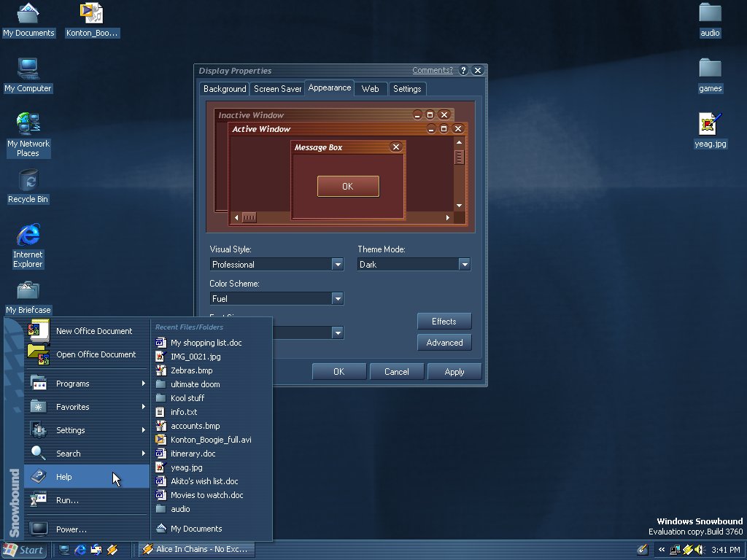Image resolution: width=747 pixels, height=560 pixels.
Task: Select the Appearance tab
Action: click(x=329, y=88)
